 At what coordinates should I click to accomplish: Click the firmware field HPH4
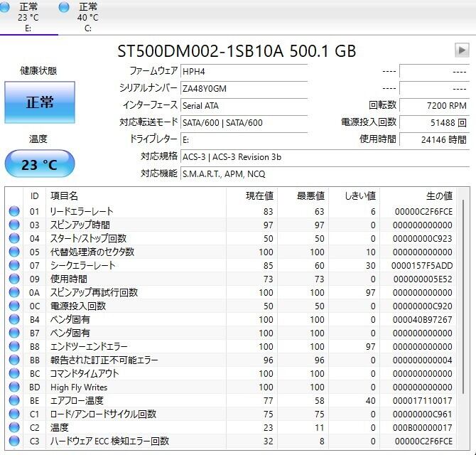click(x=244, y=70)
